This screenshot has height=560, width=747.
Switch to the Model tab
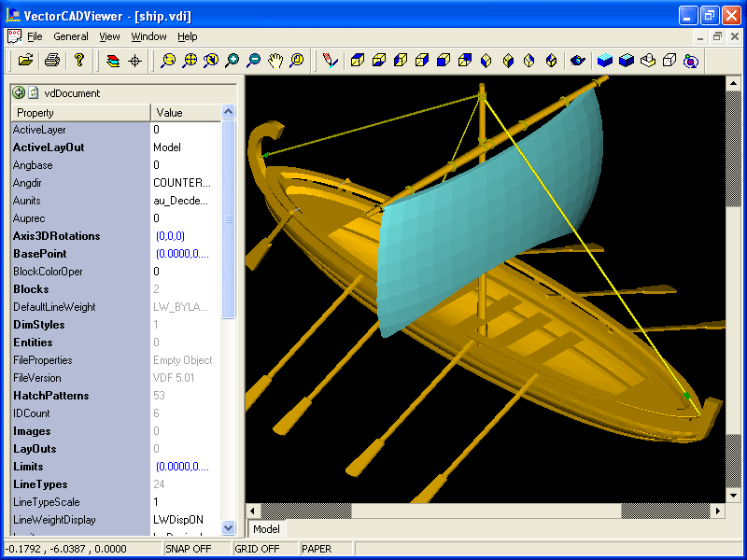click(x=267, y=528)
